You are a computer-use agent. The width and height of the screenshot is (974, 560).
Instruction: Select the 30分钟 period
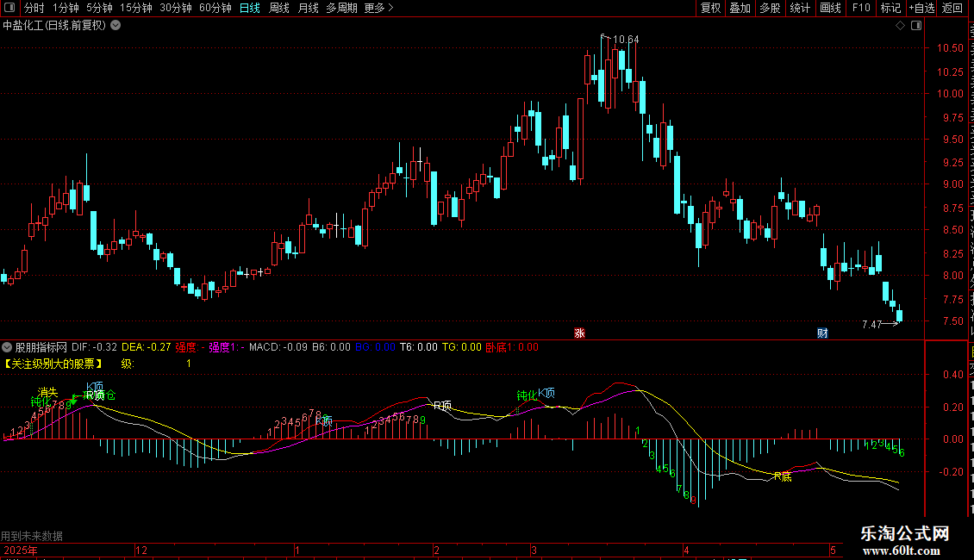click(175, 8)
